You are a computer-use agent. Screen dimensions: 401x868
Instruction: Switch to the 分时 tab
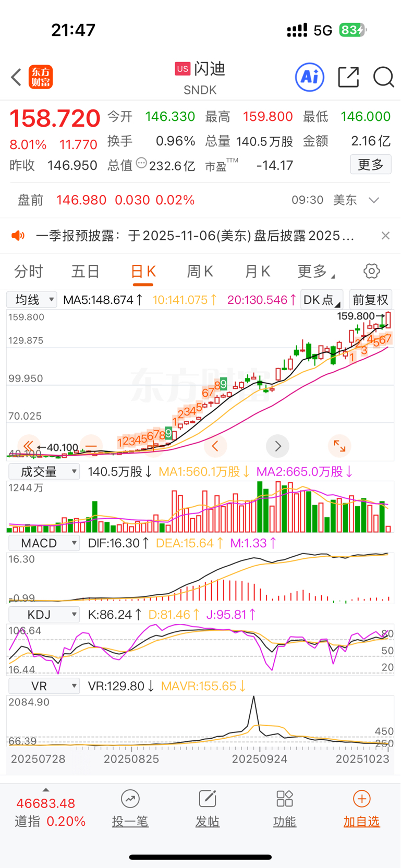(x=29, y=271)
